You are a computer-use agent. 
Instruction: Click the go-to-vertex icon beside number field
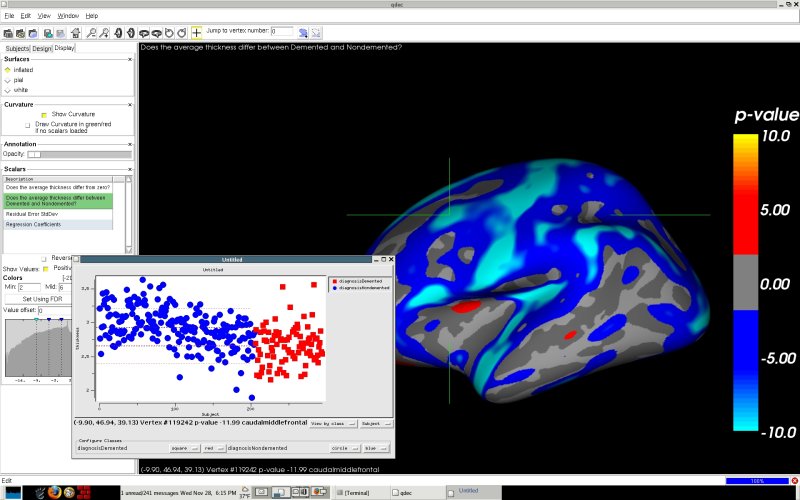tap(302, 32)
